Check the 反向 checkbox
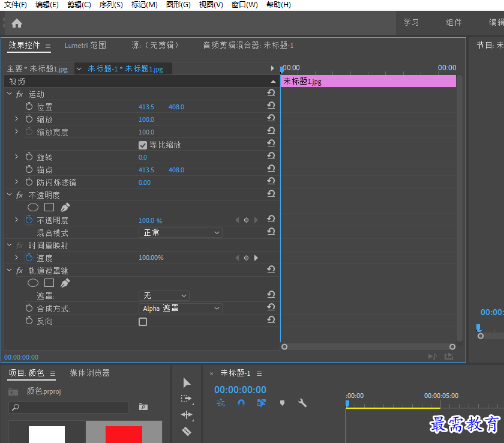Viewport: 504px width, 443px height. click(x=143, y=322)
